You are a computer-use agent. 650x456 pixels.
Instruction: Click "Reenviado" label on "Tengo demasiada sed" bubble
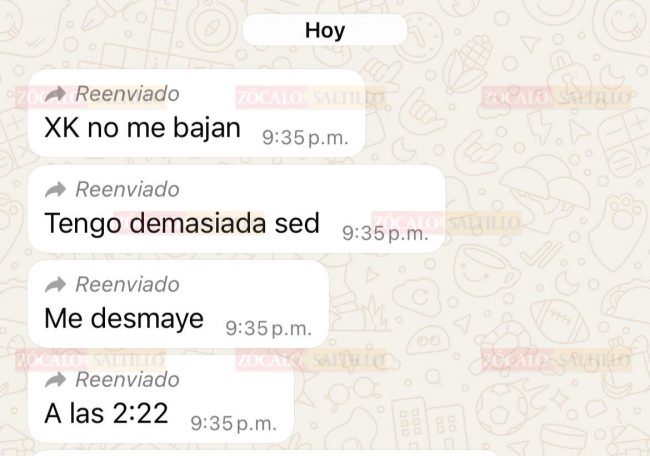pos(127,189)
